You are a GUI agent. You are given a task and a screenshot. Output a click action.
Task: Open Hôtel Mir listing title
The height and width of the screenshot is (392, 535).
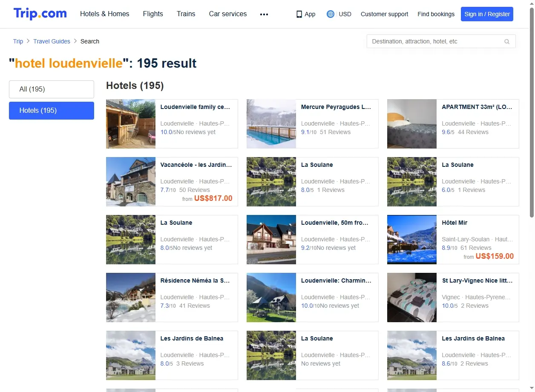454,223
